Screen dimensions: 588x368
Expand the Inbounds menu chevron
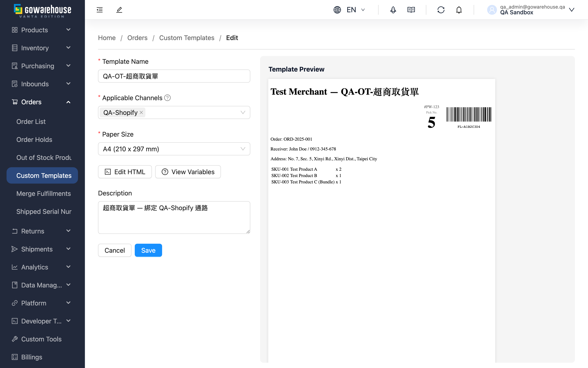point(69,83)
